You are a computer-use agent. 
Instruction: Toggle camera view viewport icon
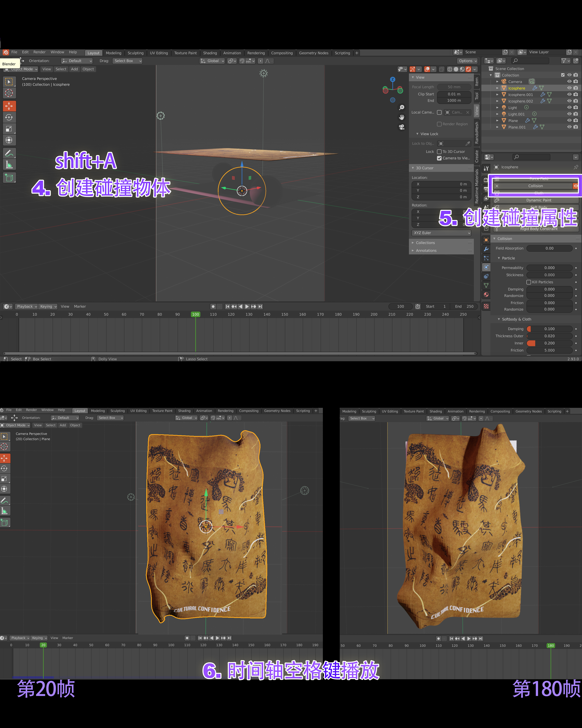(x=401, y=127)
